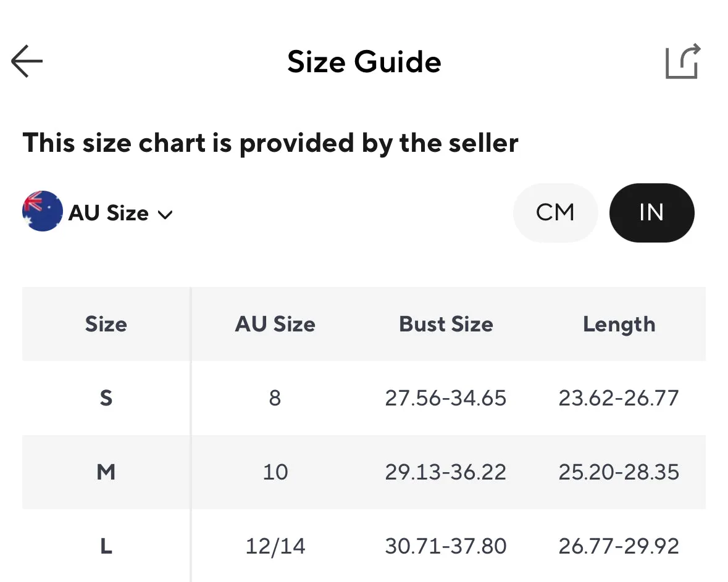Select the IN unit toggle

point(652,212)
